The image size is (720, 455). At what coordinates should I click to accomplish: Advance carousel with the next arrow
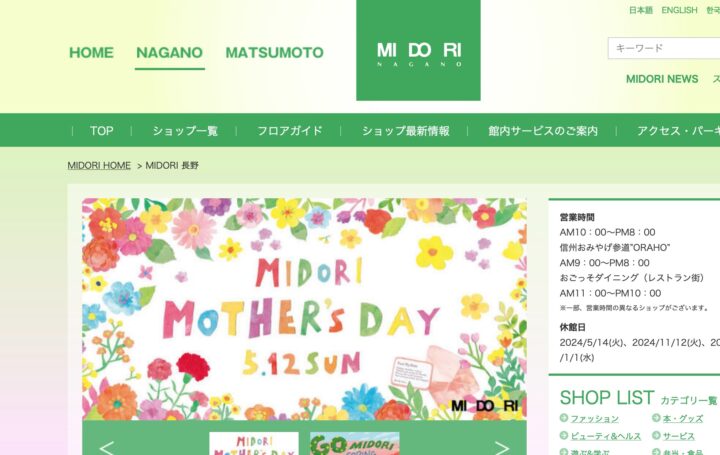[501, 448]
